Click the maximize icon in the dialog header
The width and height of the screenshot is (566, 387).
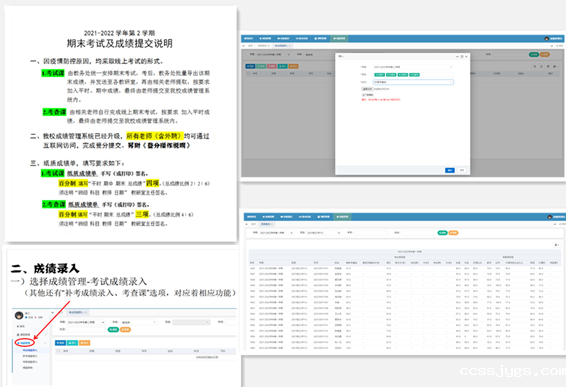pos(462,57)
